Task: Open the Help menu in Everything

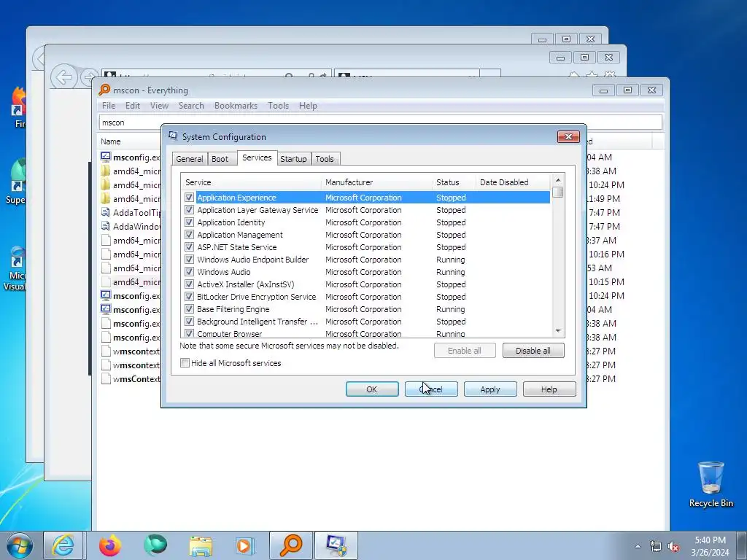Action: click(x=308, y=106)
